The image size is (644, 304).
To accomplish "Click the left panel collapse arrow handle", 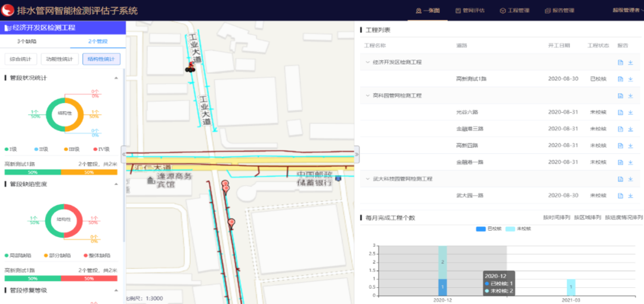I will pyautogui.click(x=123, y=154).
